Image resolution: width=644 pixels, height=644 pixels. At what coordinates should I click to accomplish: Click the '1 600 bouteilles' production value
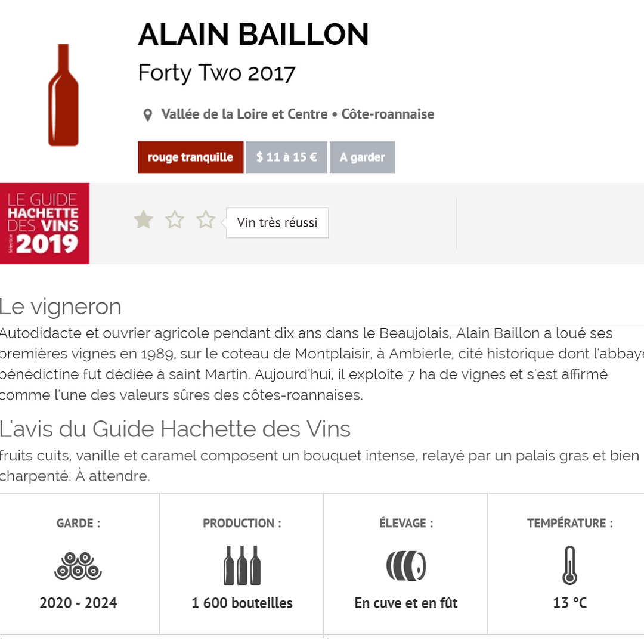(x=241, y=603)
